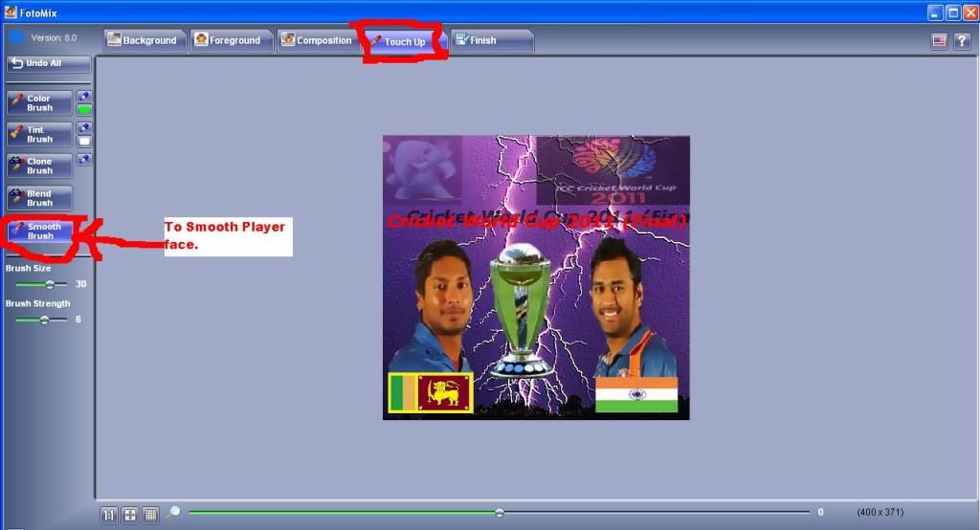Switch to the Composition tab
Screen dimensions: 980x530
pos(318,40)
